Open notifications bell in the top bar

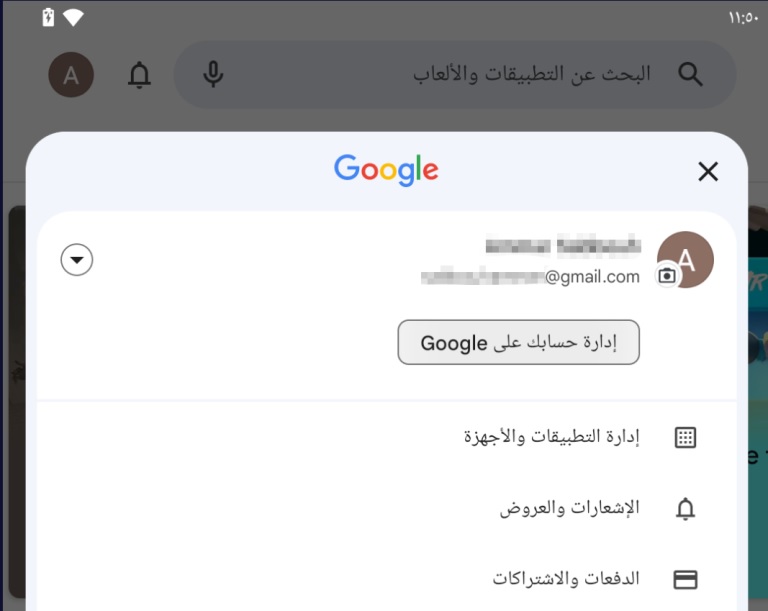click(x=140, y=75)
